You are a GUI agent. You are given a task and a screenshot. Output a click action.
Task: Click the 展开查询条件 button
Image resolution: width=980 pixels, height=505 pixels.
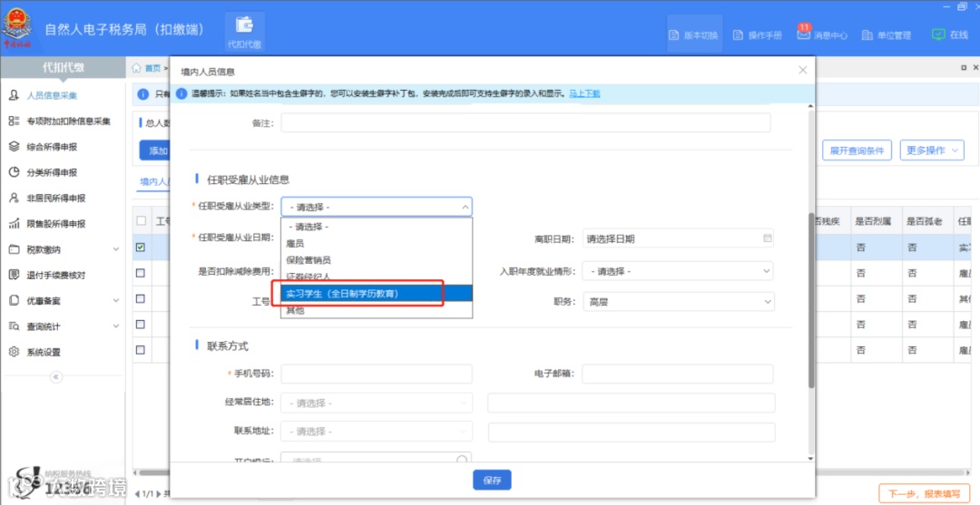tap(857, 151)
